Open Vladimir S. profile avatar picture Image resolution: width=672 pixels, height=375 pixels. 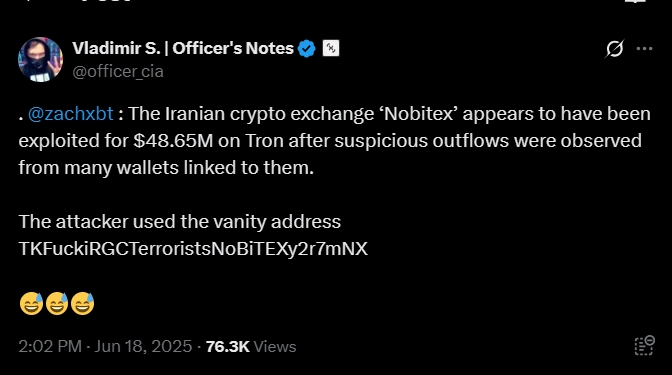(x=40, y=59)
